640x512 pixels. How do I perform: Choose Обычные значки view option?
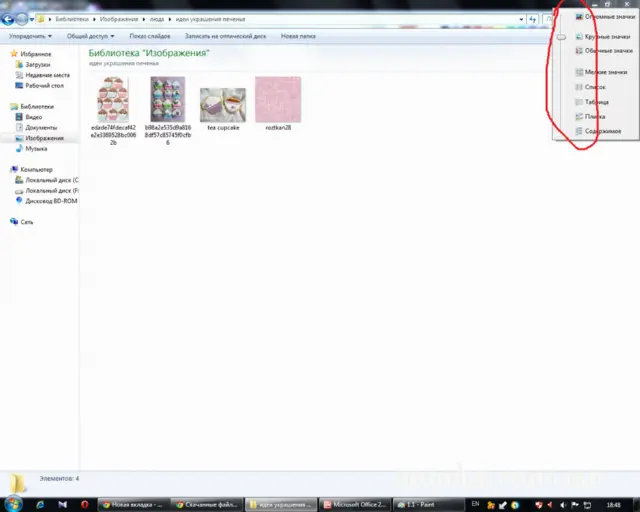tap(604, 51)
